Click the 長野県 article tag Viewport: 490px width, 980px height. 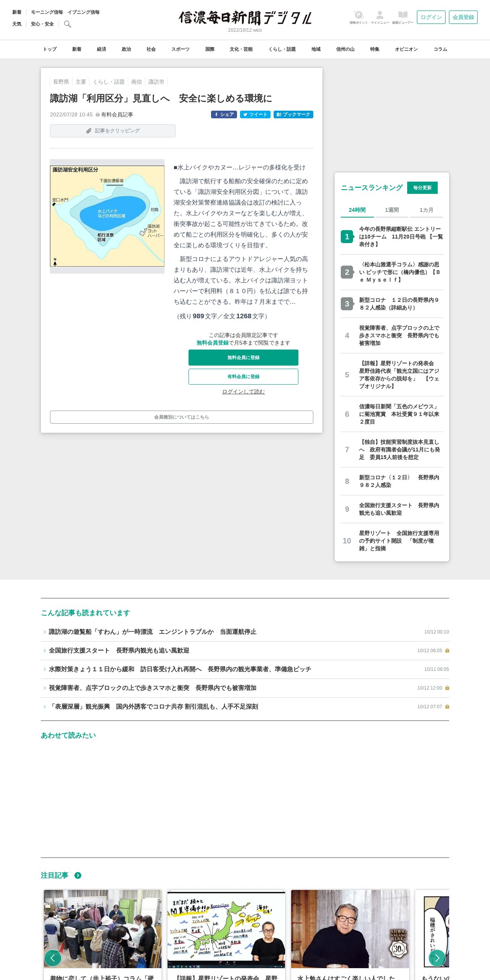tap(61, 82)
